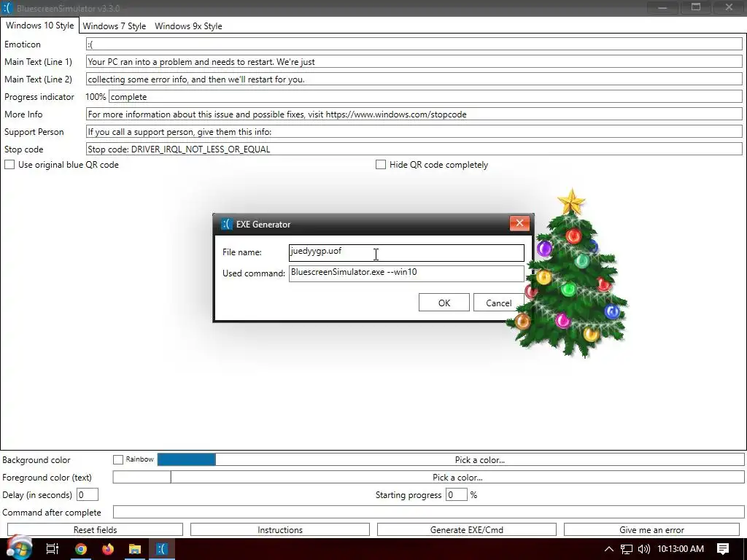Click the Reset fields button

point(96,529)
